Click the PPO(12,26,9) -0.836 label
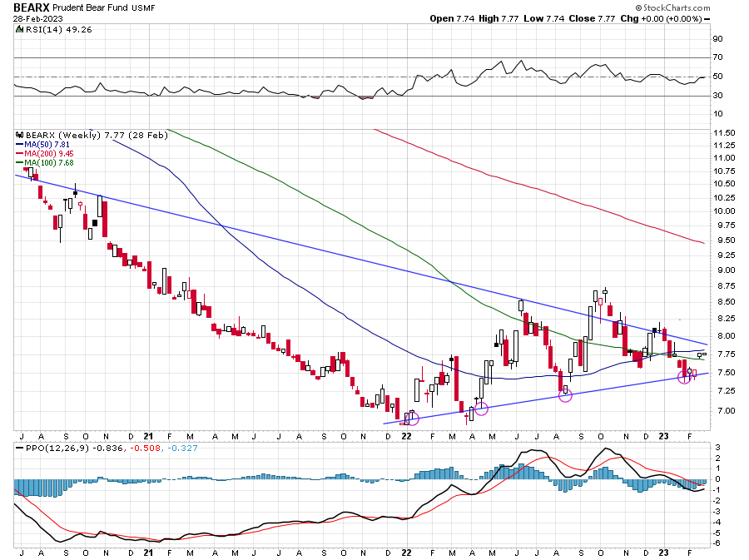 [x=75, y=448]
